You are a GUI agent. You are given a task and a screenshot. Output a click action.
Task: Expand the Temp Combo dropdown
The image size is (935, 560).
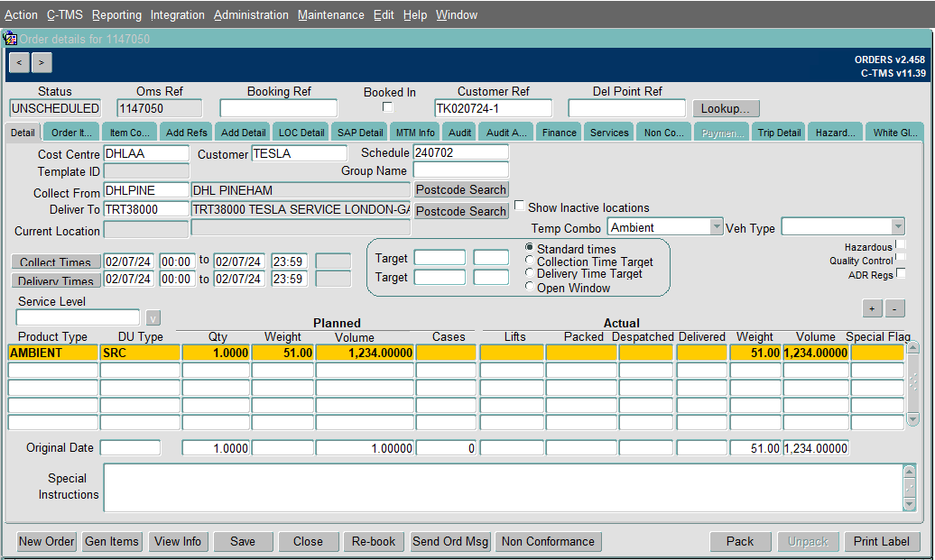tap(717, 227)
